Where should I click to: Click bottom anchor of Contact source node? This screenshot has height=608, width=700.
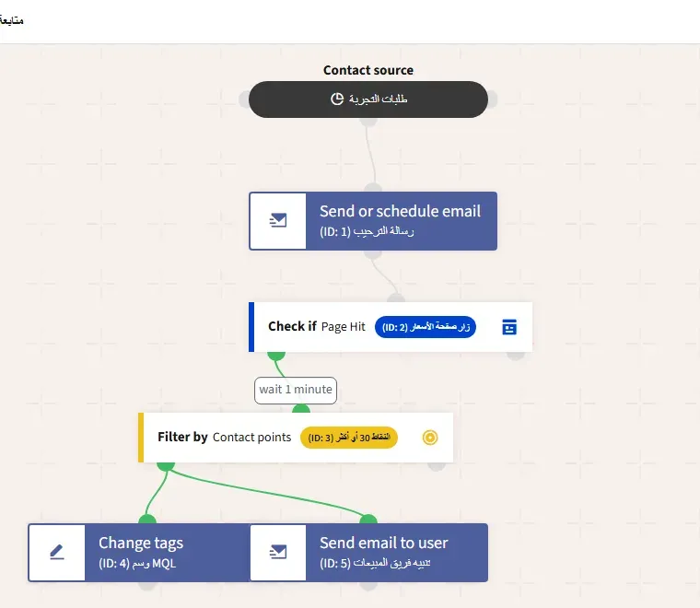(x=368, y=122)
